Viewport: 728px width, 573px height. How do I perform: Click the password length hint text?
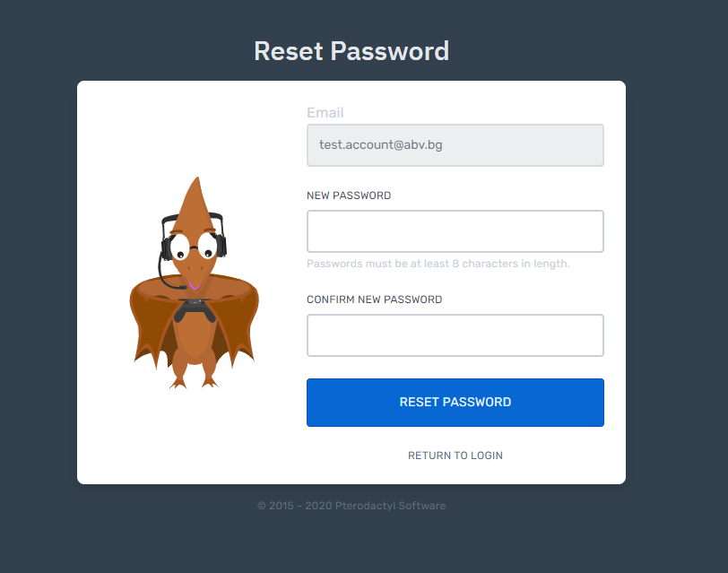click(x=438, y=264)
